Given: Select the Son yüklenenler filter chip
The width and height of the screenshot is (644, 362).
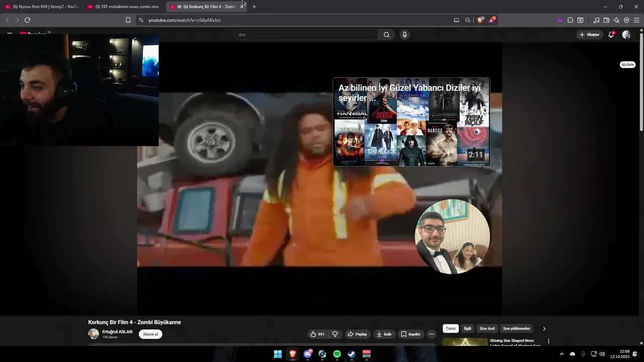Looking at the screenshot, I should pos(517,328).
